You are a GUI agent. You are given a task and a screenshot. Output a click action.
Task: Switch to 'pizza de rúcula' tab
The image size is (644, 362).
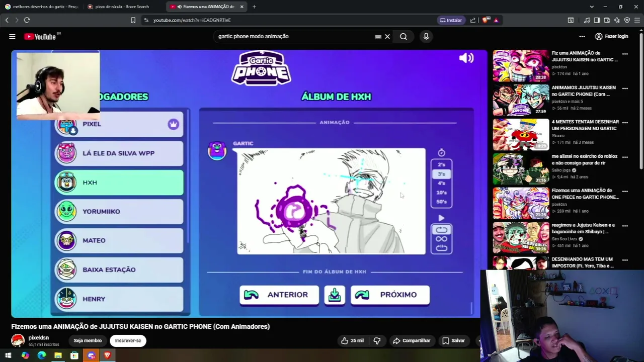(x=124, y=7)
